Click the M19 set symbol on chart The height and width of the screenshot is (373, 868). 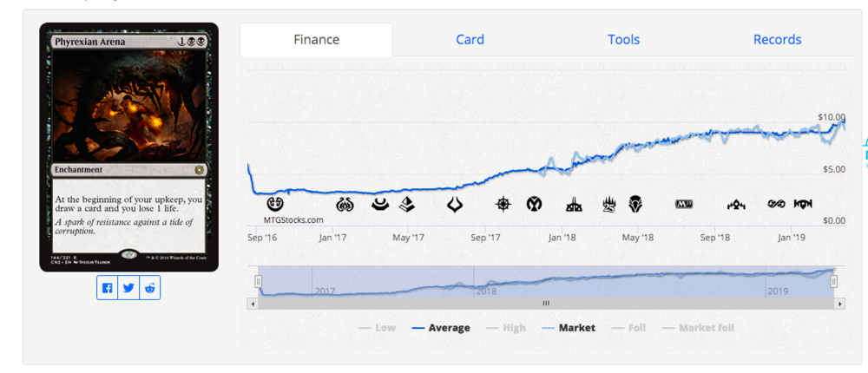click(684, 205)
